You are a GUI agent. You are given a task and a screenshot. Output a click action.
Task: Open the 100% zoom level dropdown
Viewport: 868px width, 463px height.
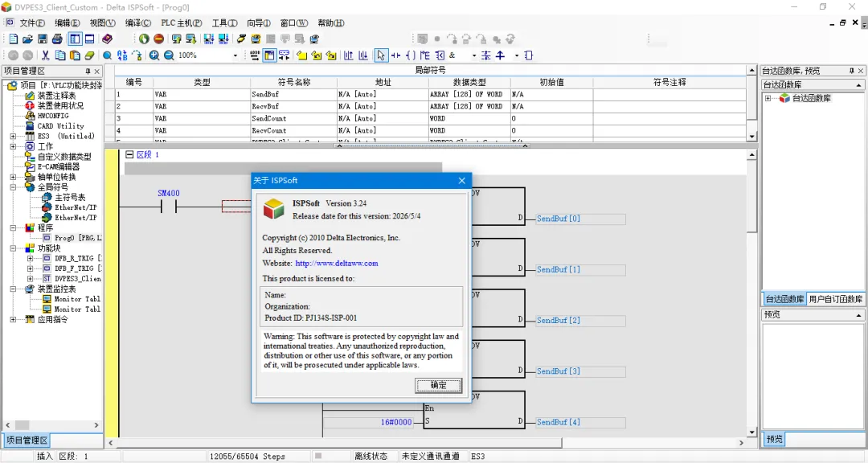pos(235,55)
